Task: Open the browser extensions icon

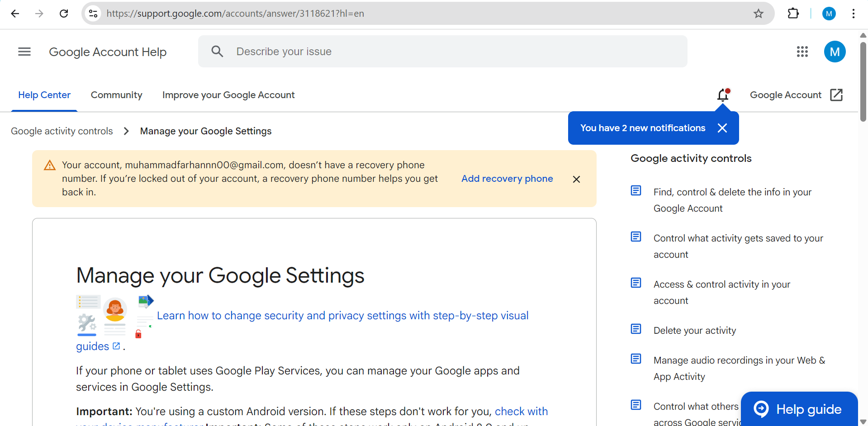Action: tap(793, 14)
